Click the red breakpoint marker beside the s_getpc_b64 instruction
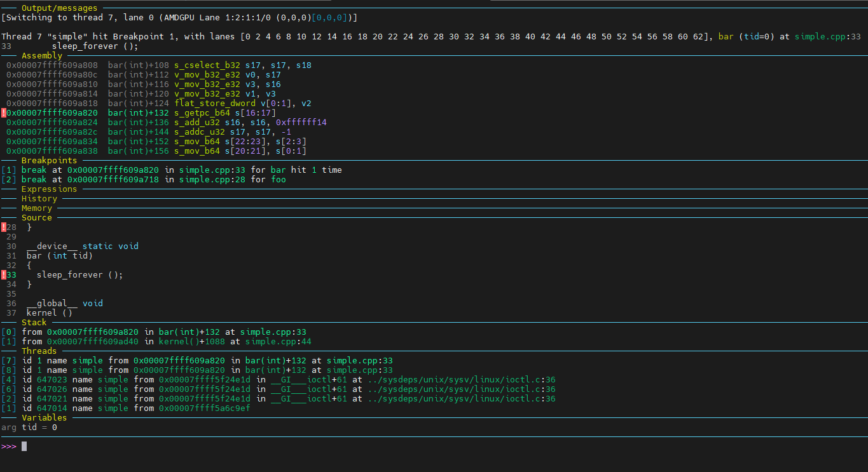 (3, 113)
